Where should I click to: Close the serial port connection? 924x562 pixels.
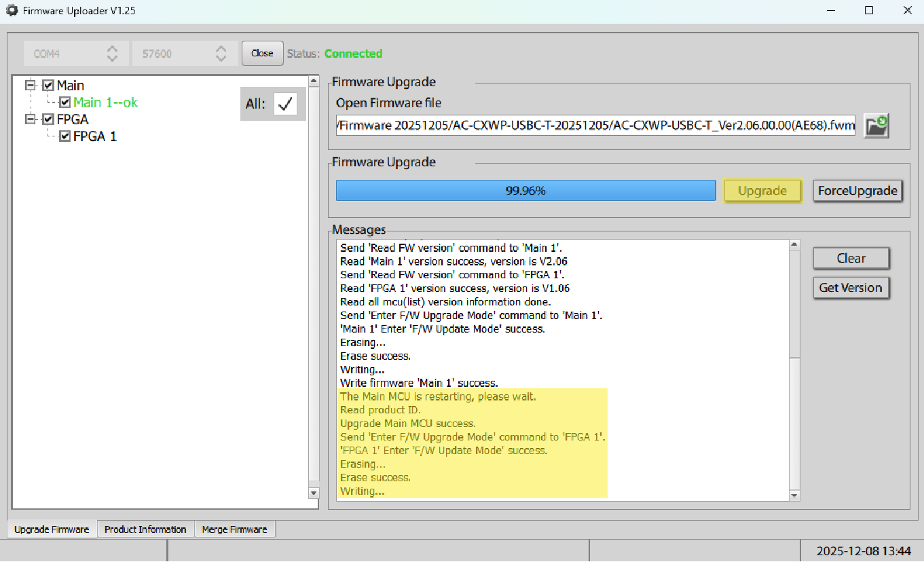click(x=262, y=54)
